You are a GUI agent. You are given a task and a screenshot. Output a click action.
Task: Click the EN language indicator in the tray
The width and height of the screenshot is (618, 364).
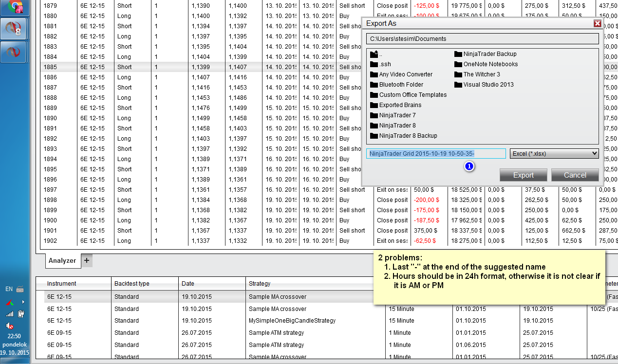(9, 289)
